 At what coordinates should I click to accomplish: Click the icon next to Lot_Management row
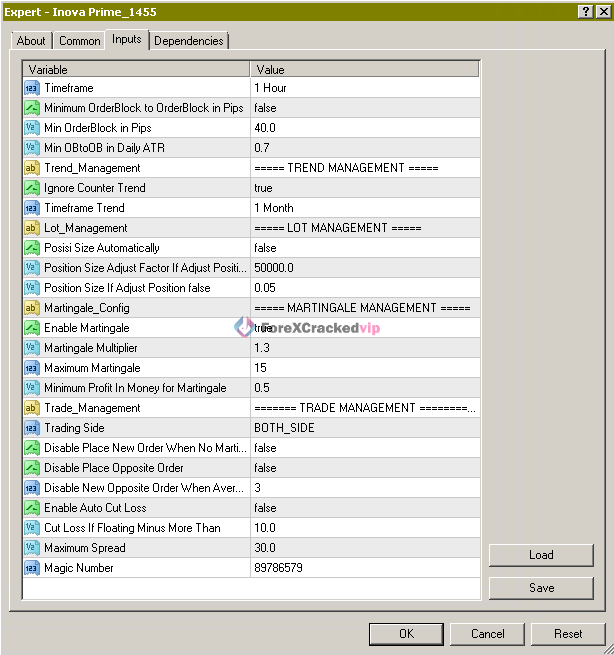[31, 228]
